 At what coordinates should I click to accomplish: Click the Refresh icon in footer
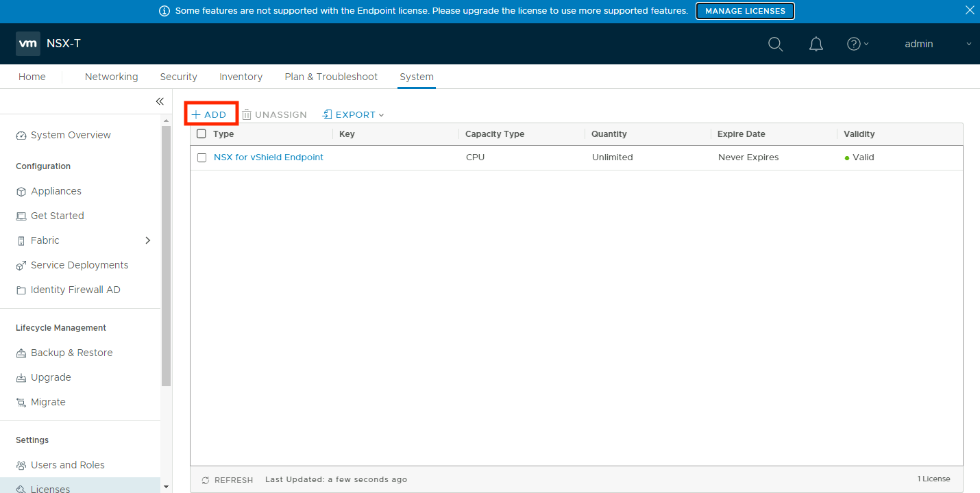[x=206, y=480]
